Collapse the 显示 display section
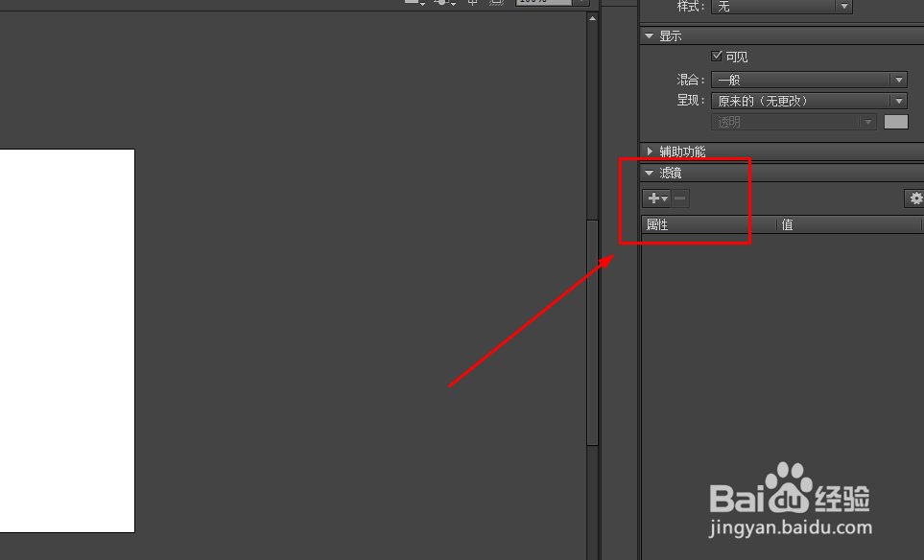This screenshot has width=924, height=560. (x=650, y=35)
